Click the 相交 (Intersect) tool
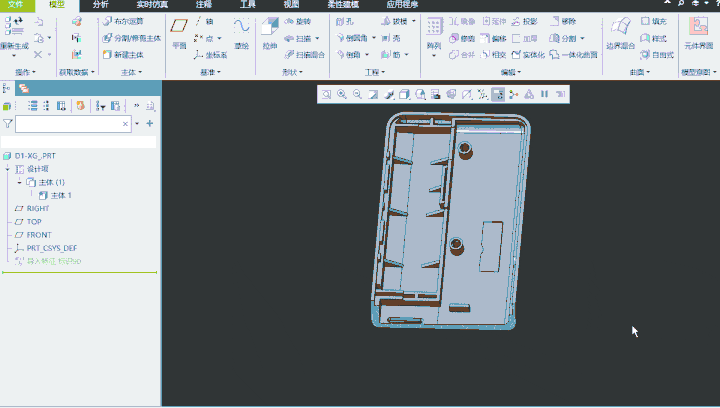 (x=493, y=55)
